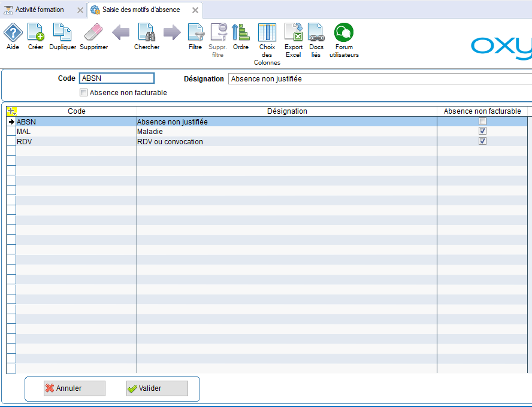This screenshot has width=532, height=407.
Task: Apply a filter using Filtre
Action: [x=195, y=33]
